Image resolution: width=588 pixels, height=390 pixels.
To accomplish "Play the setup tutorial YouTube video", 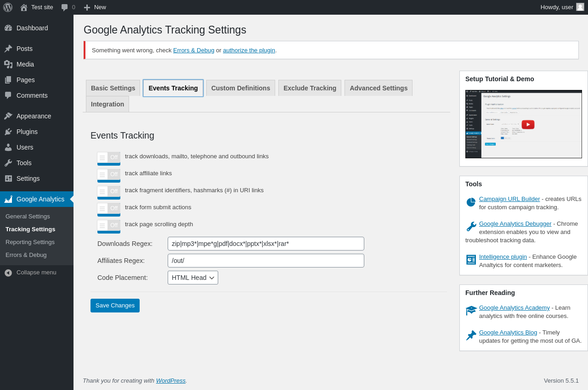I will (528, 124).
